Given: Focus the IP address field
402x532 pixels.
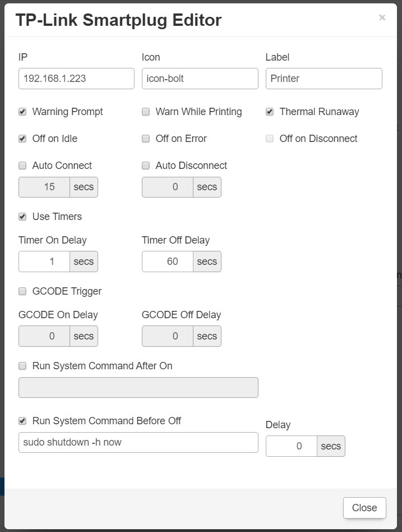Looking at the screenshot, I should (x=76, y=79).
